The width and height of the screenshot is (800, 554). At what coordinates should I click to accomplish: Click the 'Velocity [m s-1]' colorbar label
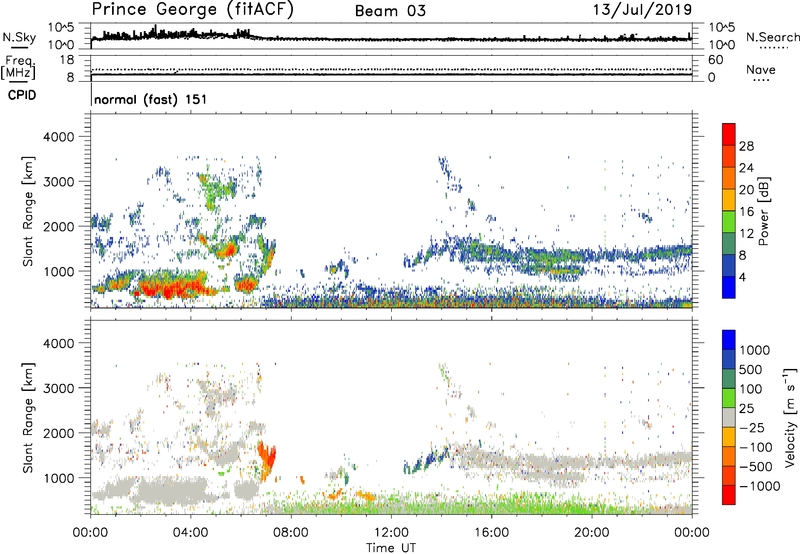click(x=790, y=417)
